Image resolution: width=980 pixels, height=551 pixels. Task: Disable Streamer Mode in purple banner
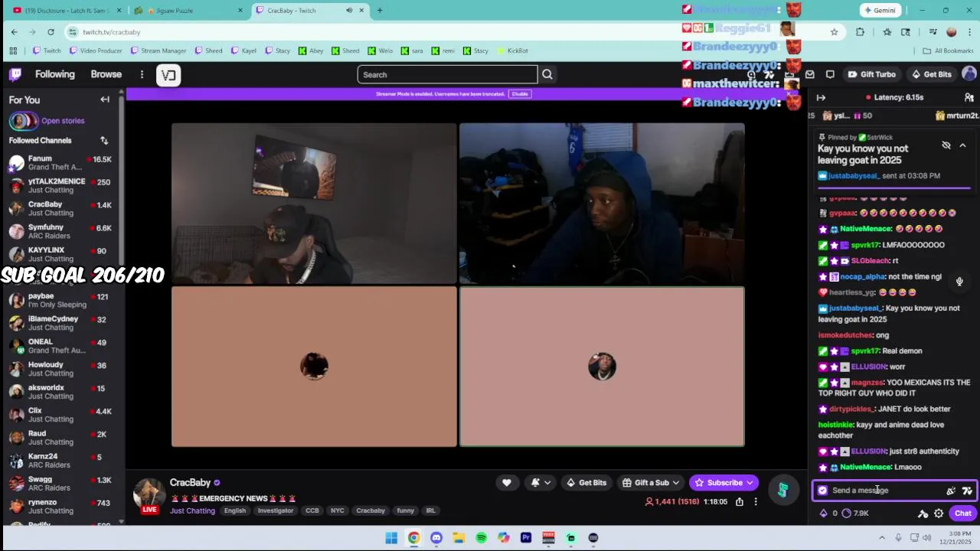tap(520, 93)
